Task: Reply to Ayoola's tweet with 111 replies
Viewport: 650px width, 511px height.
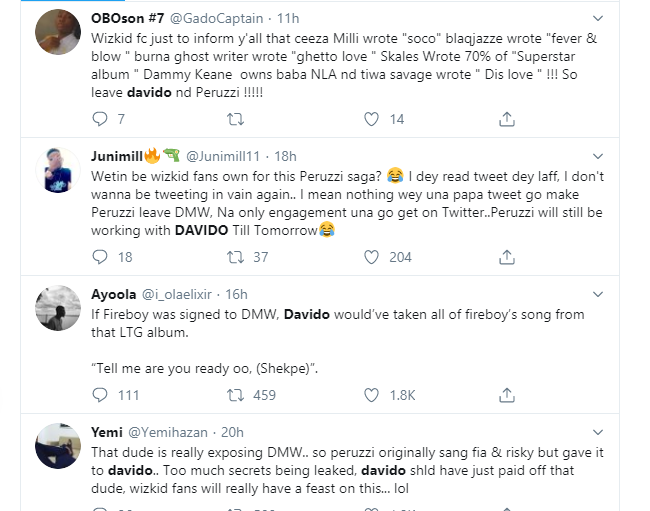Action: coord(99,395)
